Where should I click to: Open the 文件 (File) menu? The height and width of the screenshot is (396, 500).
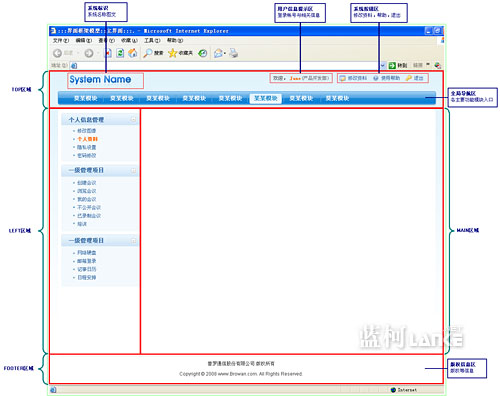(x=61, y=40)
